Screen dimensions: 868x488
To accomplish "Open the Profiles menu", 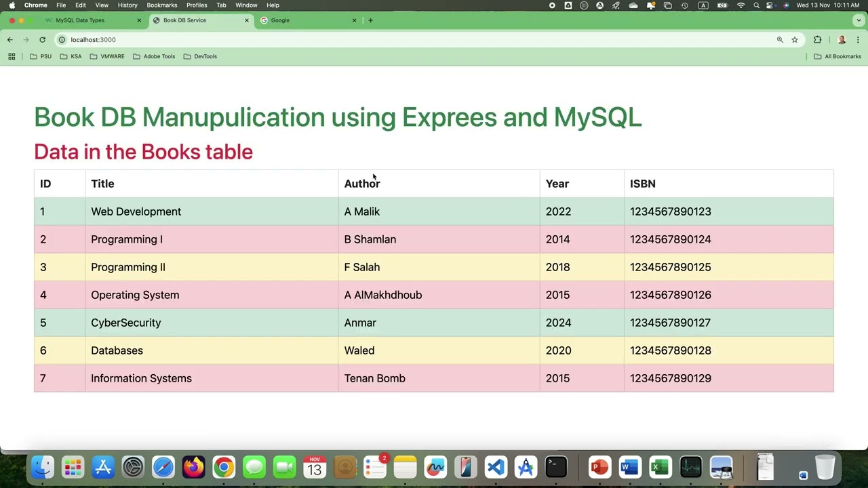I will point(197,5).
